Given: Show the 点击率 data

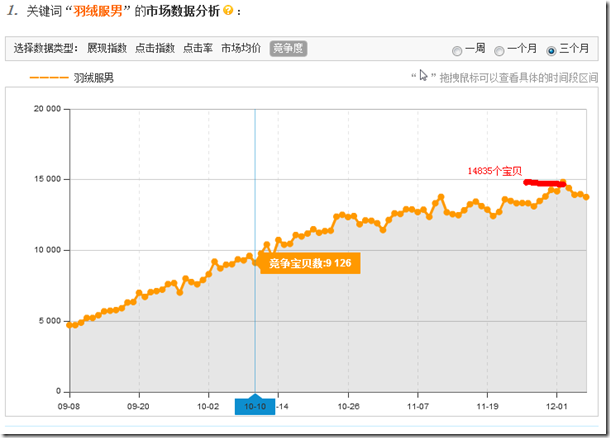Looking at the screenshot, I should click(x=197, y=48).
